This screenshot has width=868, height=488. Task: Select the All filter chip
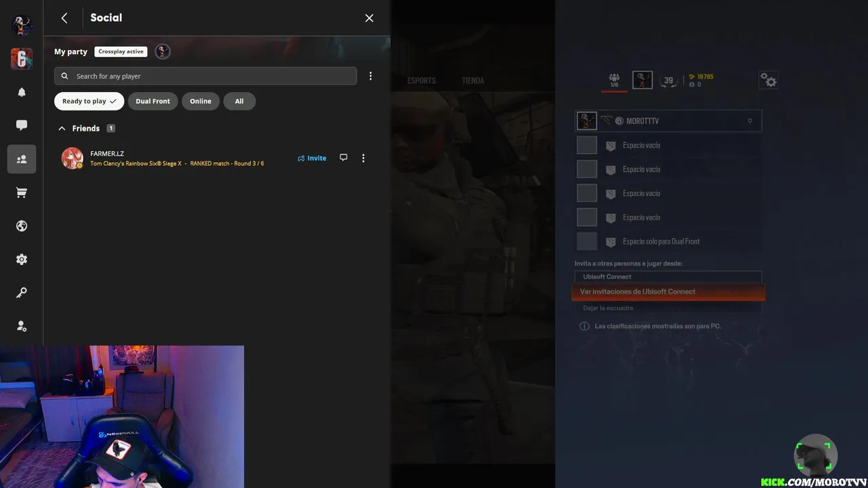click(239, 101)
